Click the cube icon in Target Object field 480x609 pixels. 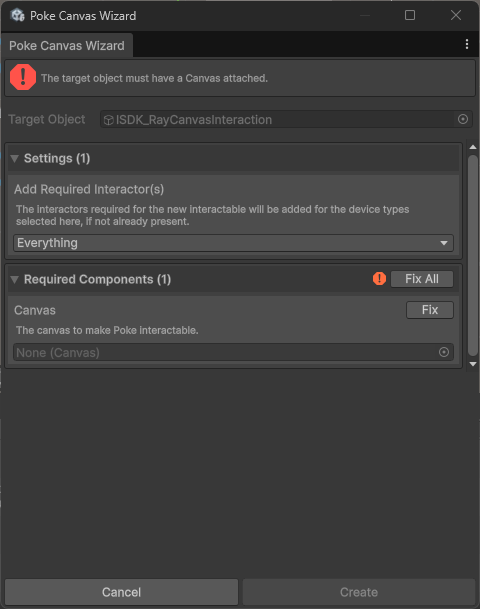109,120
